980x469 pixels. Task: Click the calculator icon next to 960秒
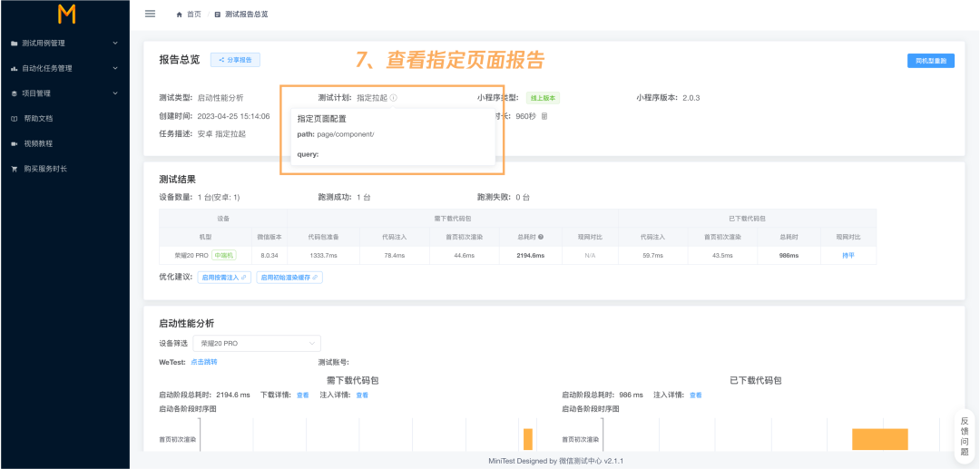point(544,116)
